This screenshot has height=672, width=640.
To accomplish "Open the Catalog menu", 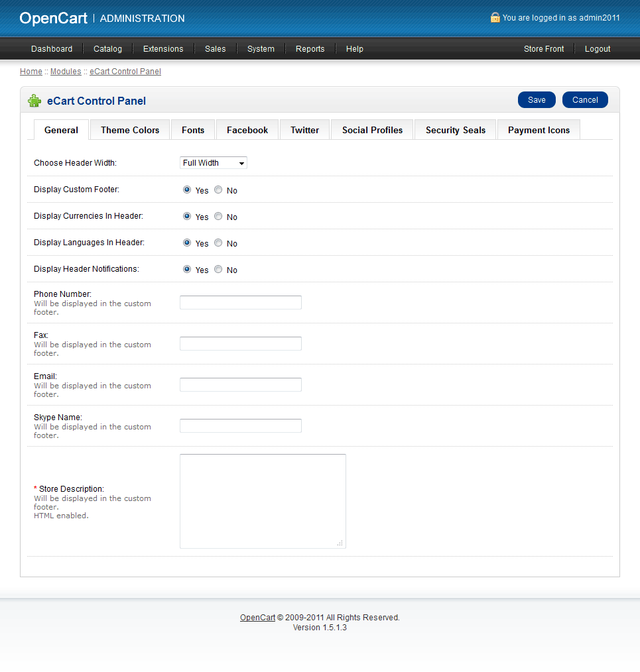I will (x=107, y=49).
